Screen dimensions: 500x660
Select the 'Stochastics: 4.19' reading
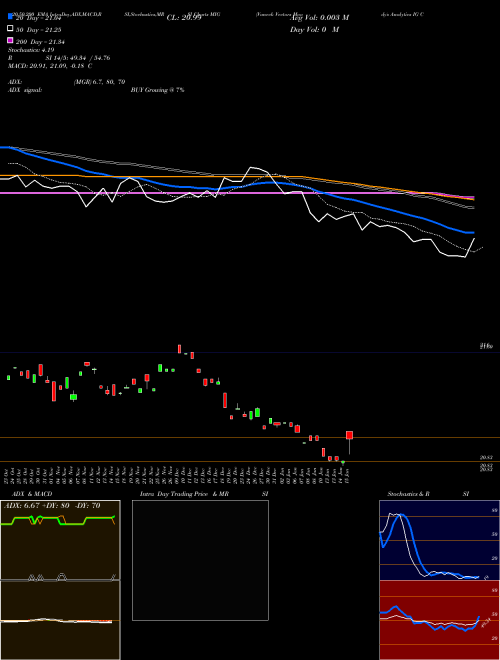[x=29, y=50]
